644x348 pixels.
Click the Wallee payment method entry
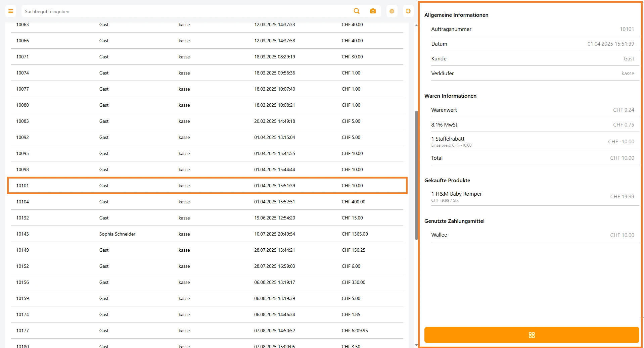(x=532, y=235)
